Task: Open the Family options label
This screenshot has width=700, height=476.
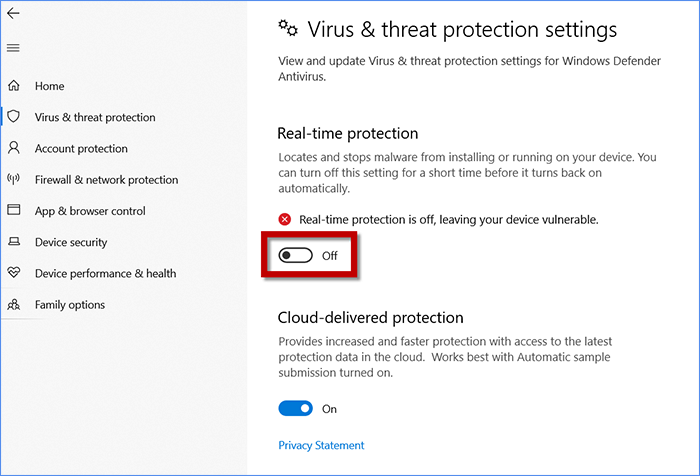Action: (x=70, y=304)
